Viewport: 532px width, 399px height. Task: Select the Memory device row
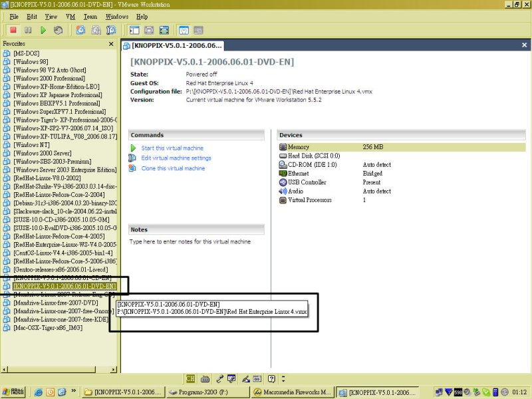402,147
